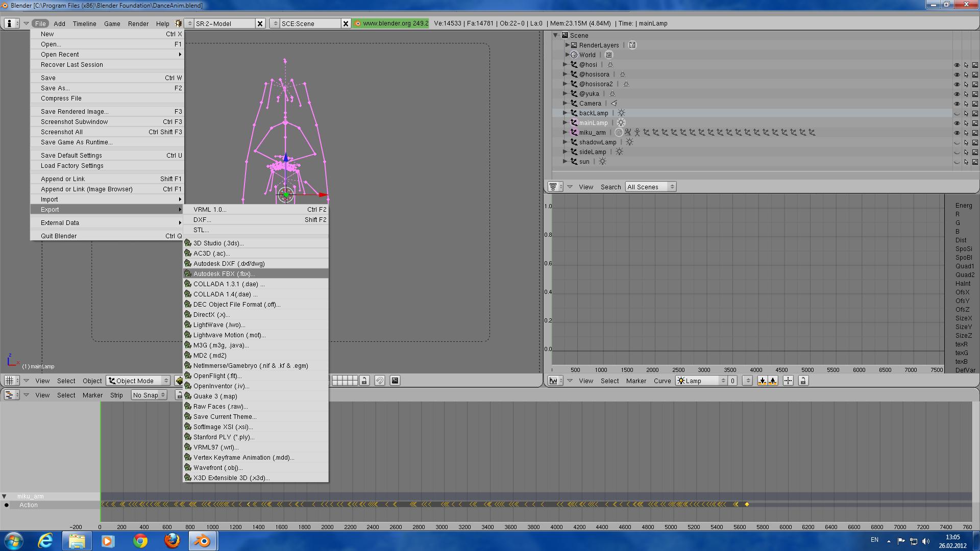Open the No Snap dropdown in Action editor
980x551 pixels.
(x=149, y=395)
